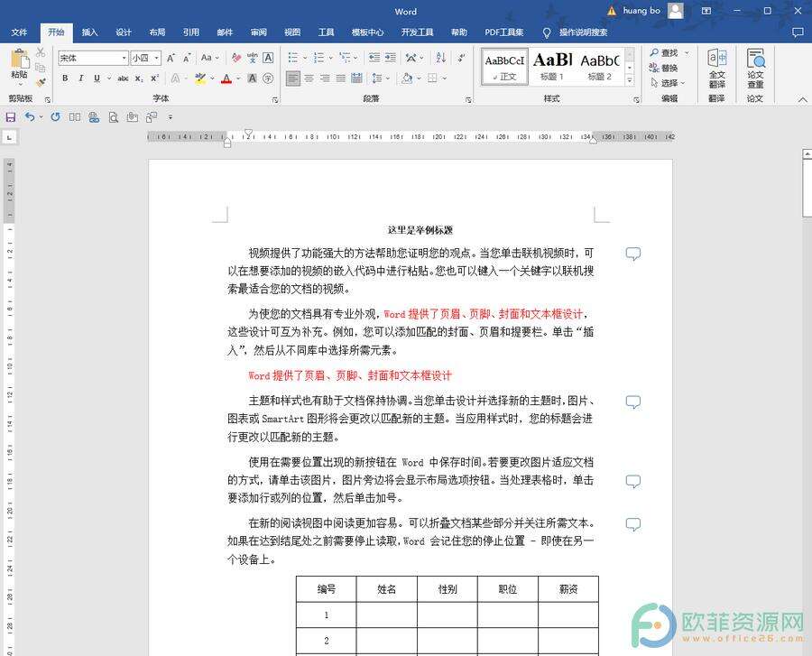Apply the Heading 2 (标题 2) style

click(x=600, y=66)
